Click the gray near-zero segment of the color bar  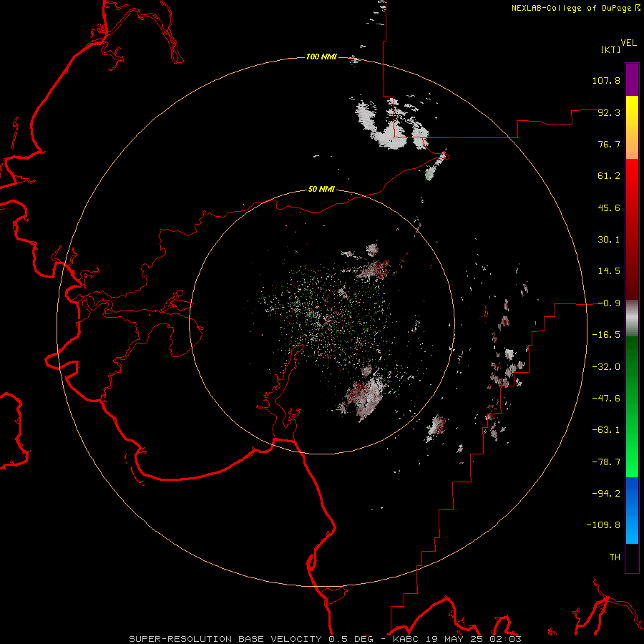pyautogui.click(x=632, y=318)
